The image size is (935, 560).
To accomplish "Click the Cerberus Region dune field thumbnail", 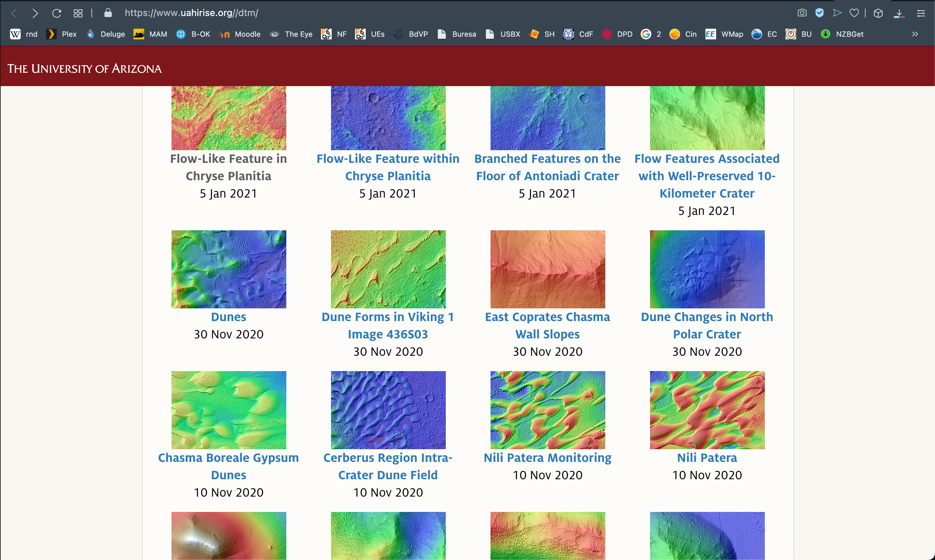I will point(388,410).
